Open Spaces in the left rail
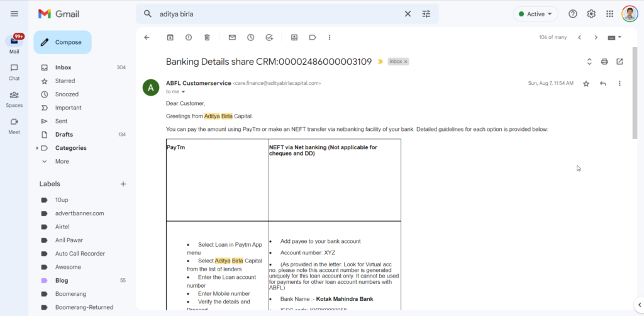This screenshot has height=316, width=644. tap(14, 99)
